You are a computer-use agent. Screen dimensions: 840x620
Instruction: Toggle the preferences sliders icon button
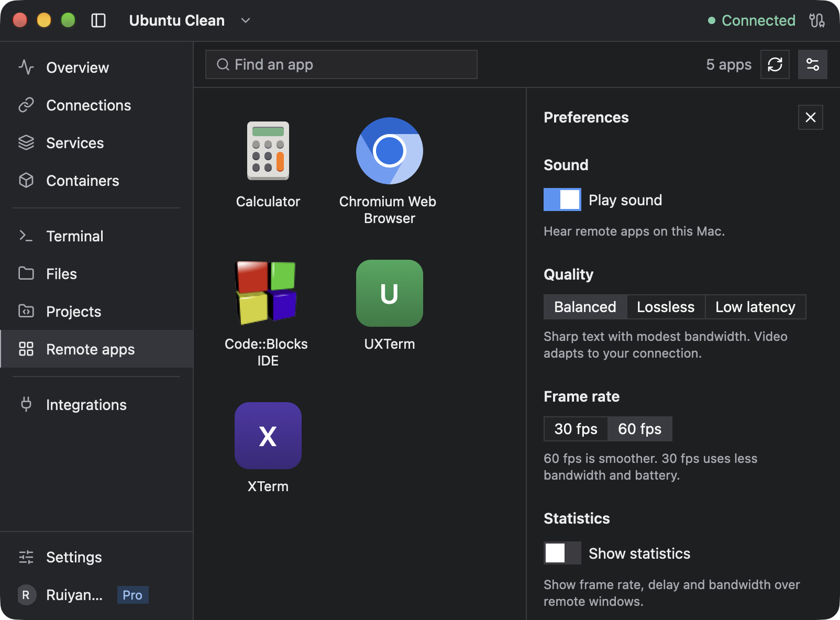(812, 64)
